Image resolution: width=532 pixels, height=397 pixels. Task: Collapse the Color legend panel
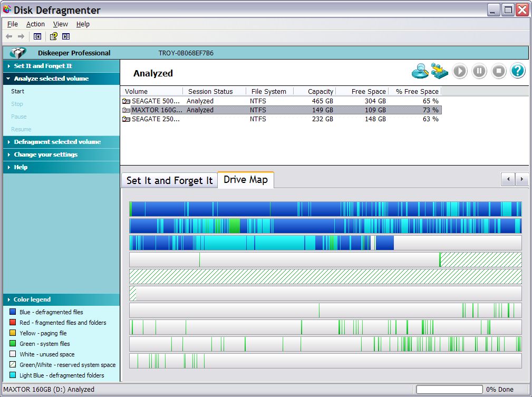32,299
